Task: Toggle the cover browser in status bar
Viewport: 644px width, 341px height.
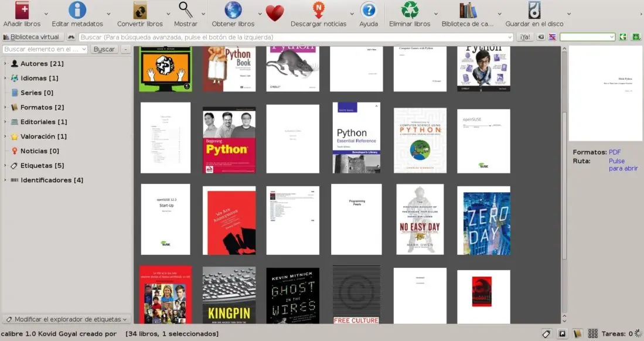Action: [562, 334]
